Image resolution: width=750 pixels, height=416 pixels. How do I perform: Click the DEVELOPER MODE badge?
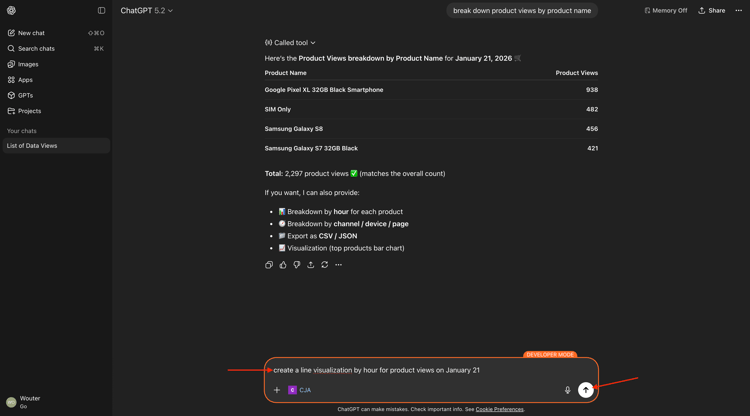point(550,355)
